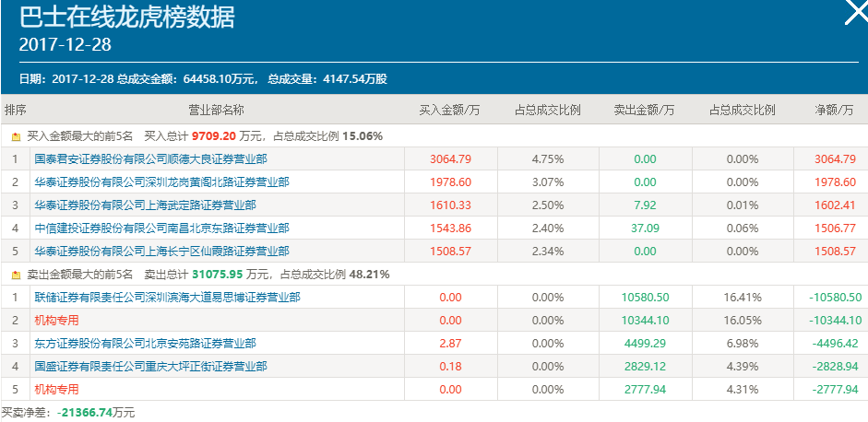Screen dimensions: 868x422
Task: Click the 排序 column header
Action: 16,110
